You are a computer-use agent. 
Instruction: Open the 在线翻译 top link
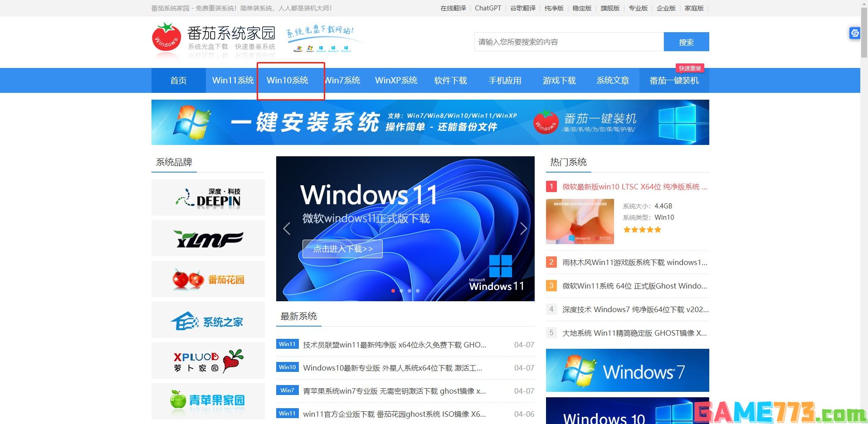point(453,8)
